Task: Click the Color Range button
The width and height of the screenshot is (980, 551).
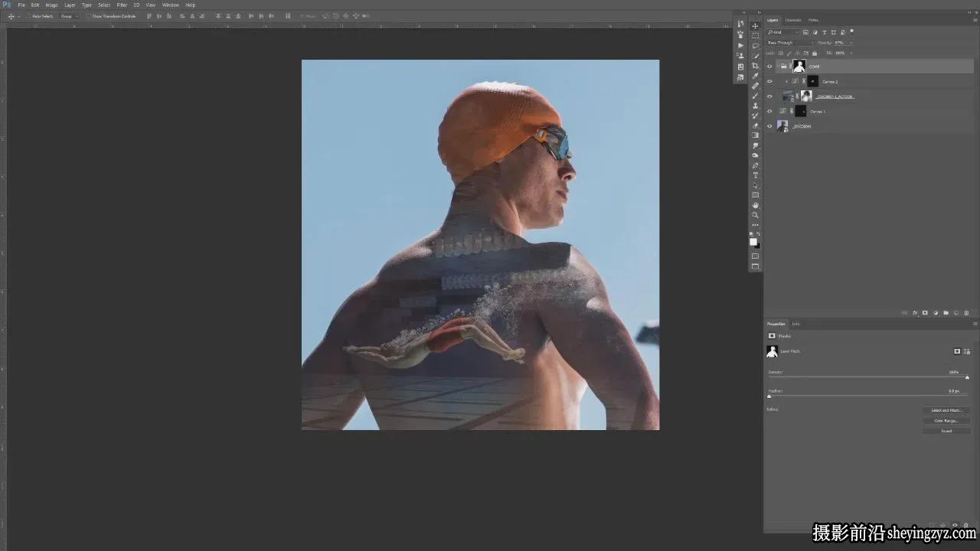Action: tap(946, 421)
